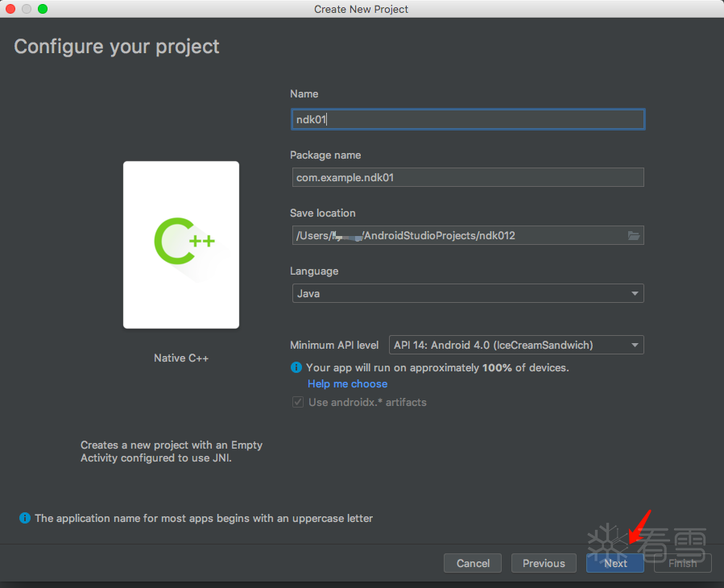Image resolution: width=724 pixels, height=588 pixels.
Task: Toggle the Use androidx.* artifacts checkbox
Action: 298,402
